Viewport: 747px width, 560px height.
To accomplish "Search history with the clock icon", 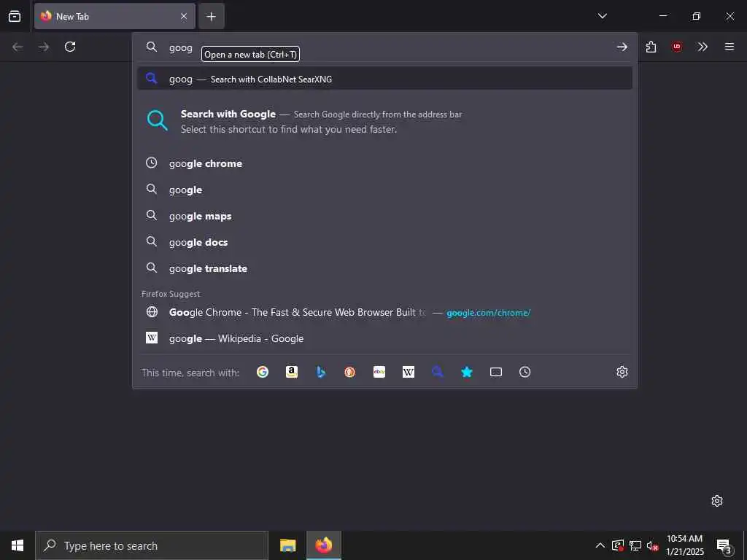I will click(525, 372).
